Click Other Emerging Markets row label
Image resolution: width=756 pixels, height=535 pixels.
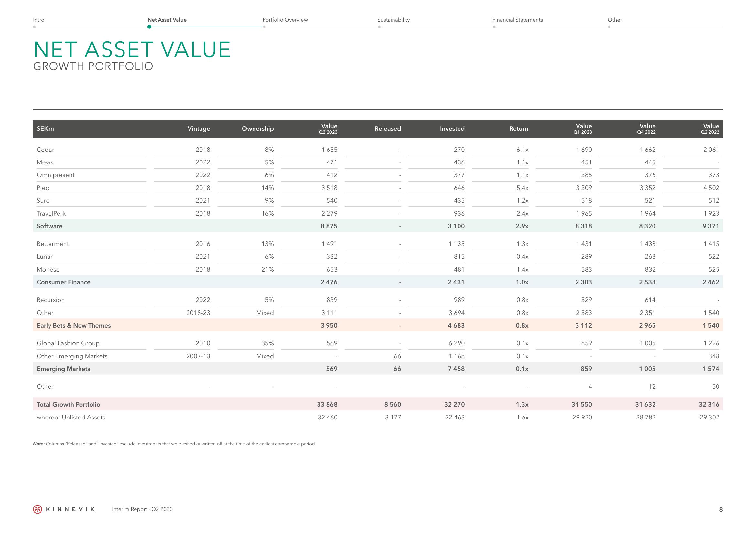[72, 356]
